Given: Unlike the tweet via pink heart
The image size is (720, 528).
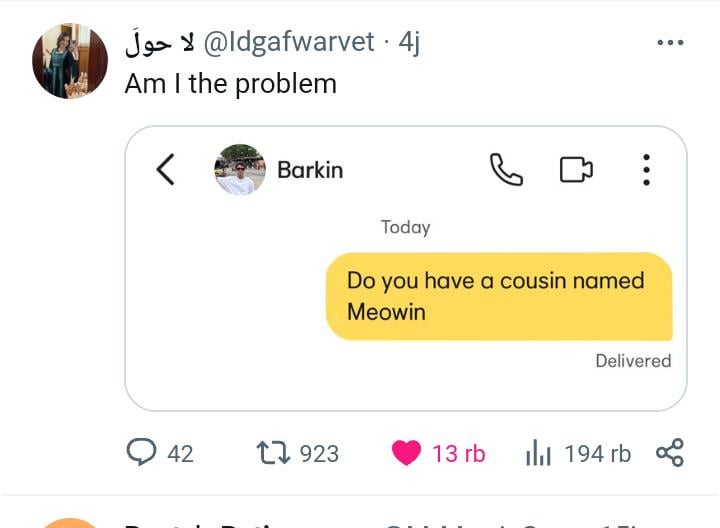Looking at the screenshot, I should point(406,453).
